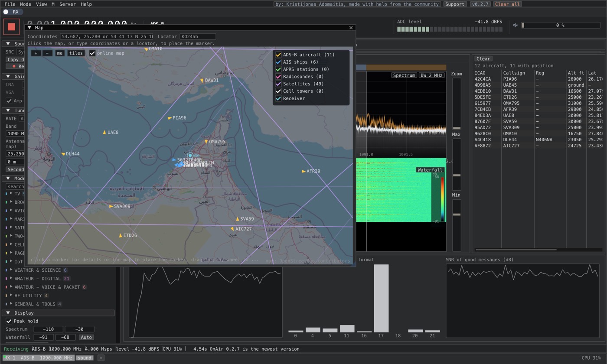Image resolution: width=607 pixels, height=364 pixels.
Task: Open the Mode menu
Action: (x=25, y=4)
